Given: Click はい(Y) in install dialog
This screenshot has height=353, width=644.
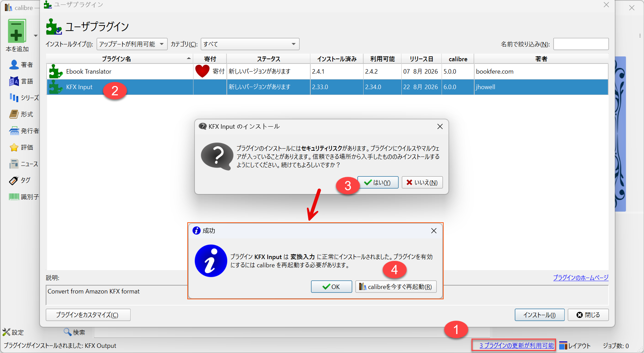Looking at the screenshot, I should (x=378, y=182).
